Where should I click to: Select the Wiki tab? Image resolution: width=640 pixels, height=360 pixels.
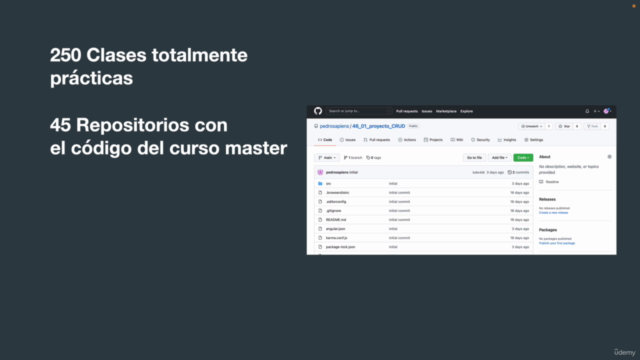(x=457, y=140)
